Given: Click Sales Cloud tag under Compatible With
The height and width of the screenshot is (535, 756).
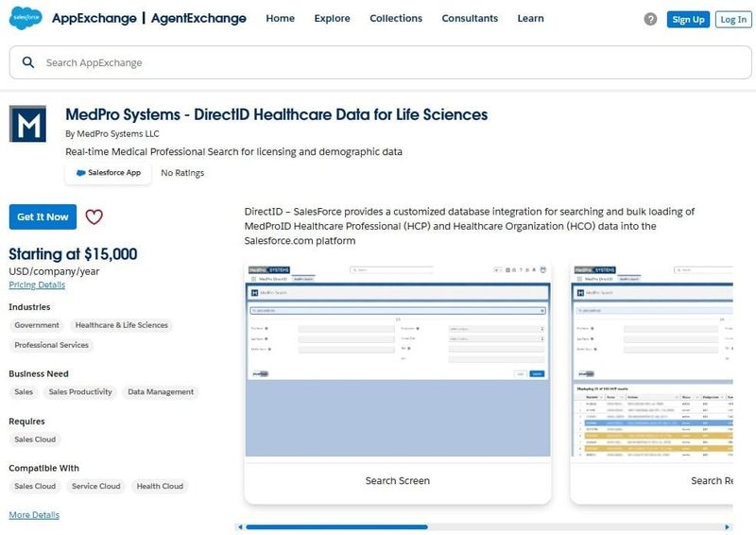Looking at the screenshot, I should pyautogui.click(x=35, y=486).
